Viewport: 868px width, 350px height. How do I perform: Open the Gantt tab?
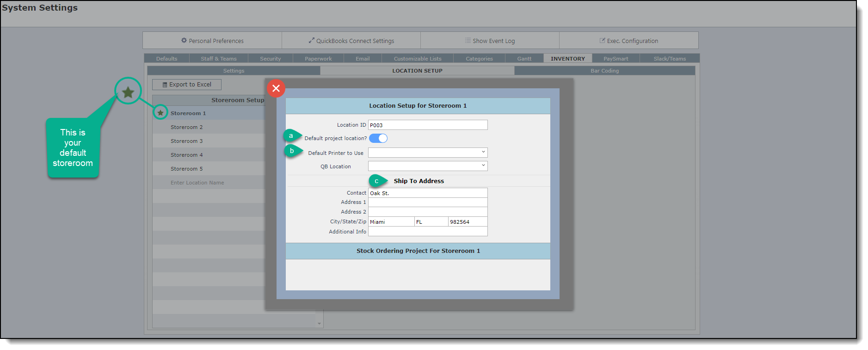pos(524,59)
